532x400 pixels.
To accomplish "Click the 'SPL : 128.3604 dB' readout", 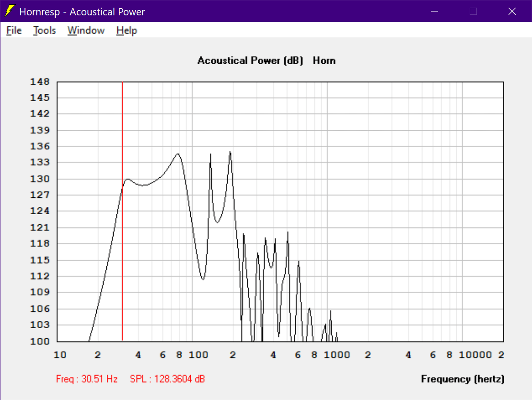I will click(x=167, y=378).
